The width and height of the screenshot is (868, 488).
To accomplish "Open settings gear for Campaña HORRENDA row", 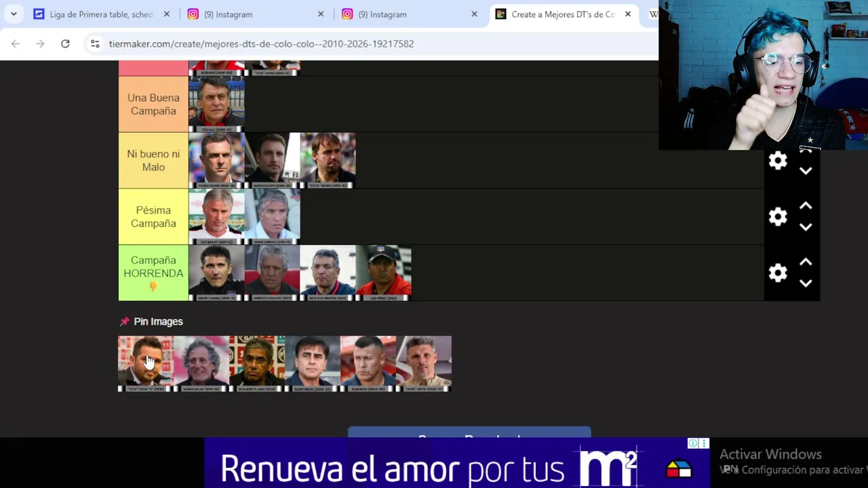I will (x=778, y=273).
